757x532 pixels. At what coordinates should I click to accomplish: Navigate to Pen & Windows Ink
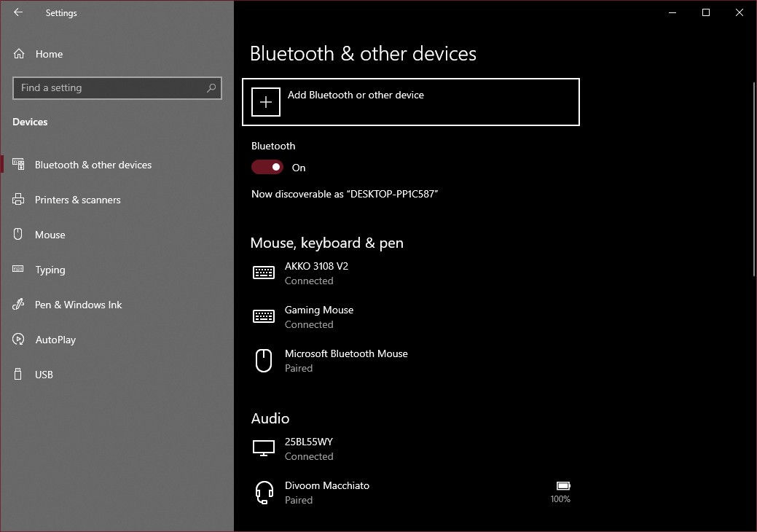tap(117, 305)
